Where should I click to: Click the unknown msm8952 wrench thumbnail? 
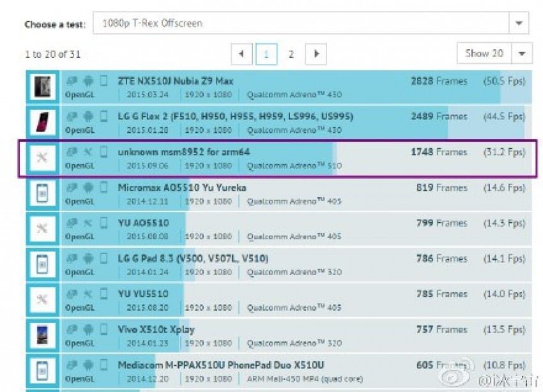[x=42, y=158]
